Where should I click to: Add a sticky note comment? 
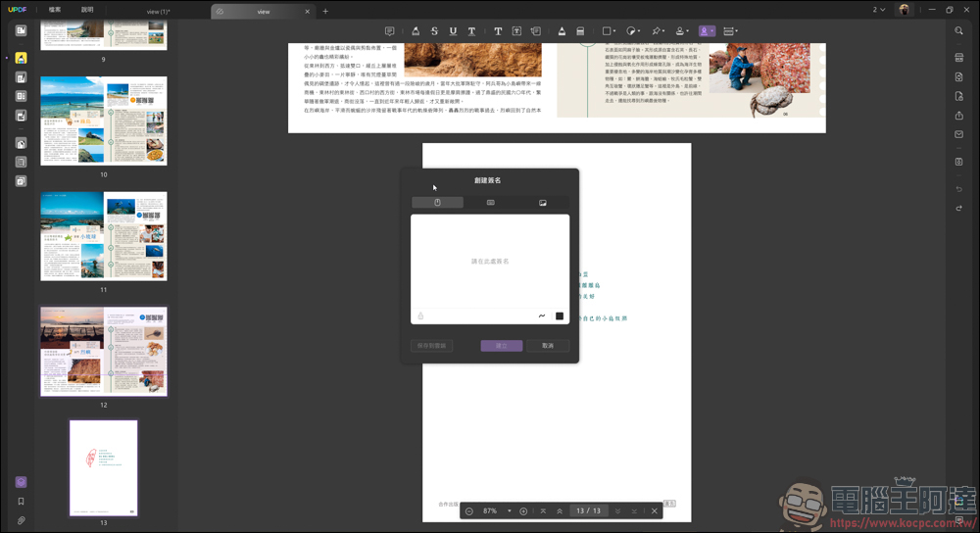[389, 30]
